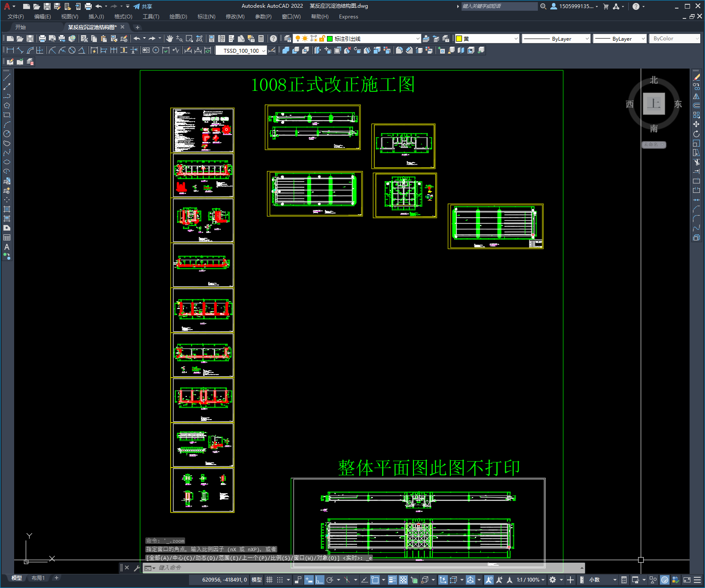Click the Autodesk App Store cart icon
Screen dimensions: 705x588
pyautogui.click(x=606, y=6)
